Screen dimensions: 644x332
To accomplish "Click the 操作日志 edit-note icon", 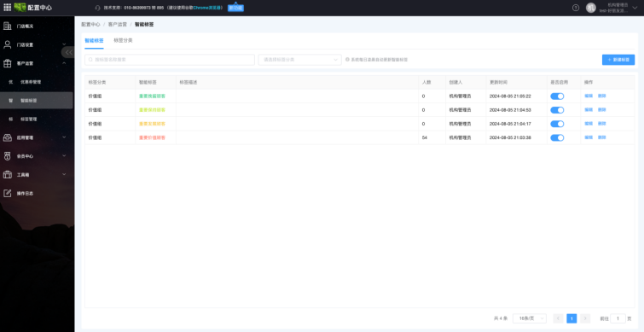I will [8, 193].
